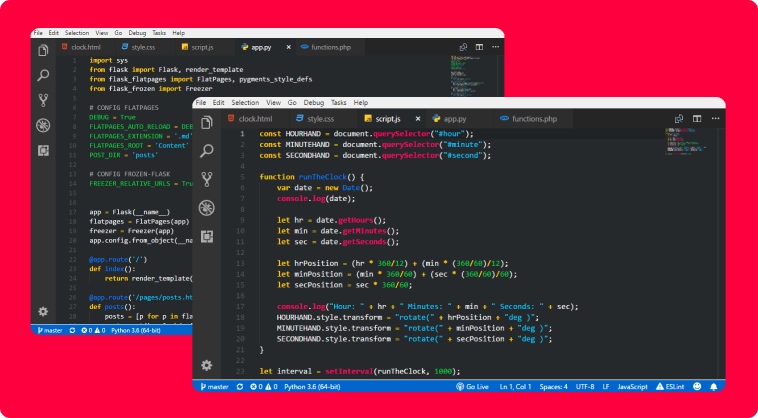This screenshot has height=418, width=758.
Task: Open Extensions view in the back window
Action: (x=43, y=151)
